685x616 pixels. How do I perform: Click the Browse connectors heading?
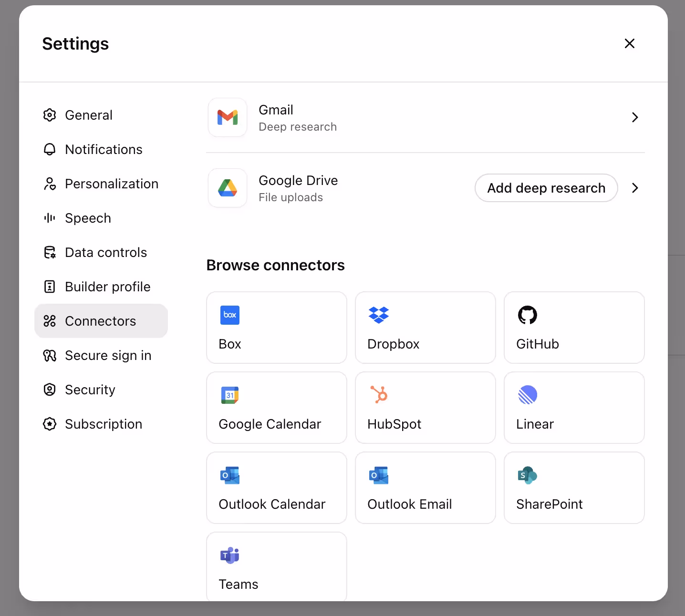tap(275, 265)
